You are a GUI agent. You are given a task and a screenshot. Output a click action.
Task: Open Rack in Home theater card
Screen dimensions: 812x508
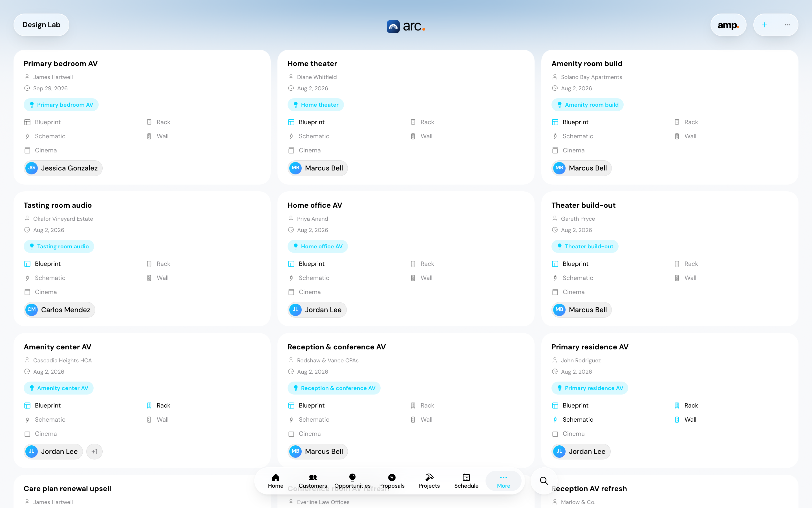coord(422,122)
